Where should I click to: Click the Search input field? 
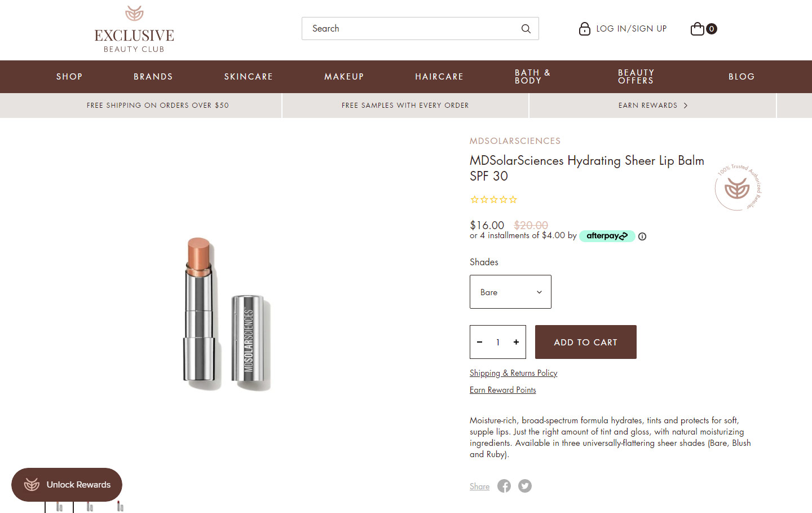412,29
